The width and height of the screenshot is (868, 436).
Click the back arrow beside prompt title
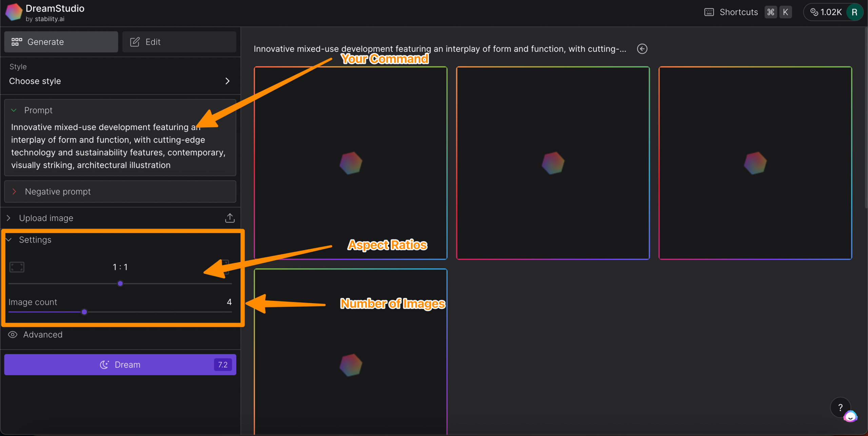[642, 49]
